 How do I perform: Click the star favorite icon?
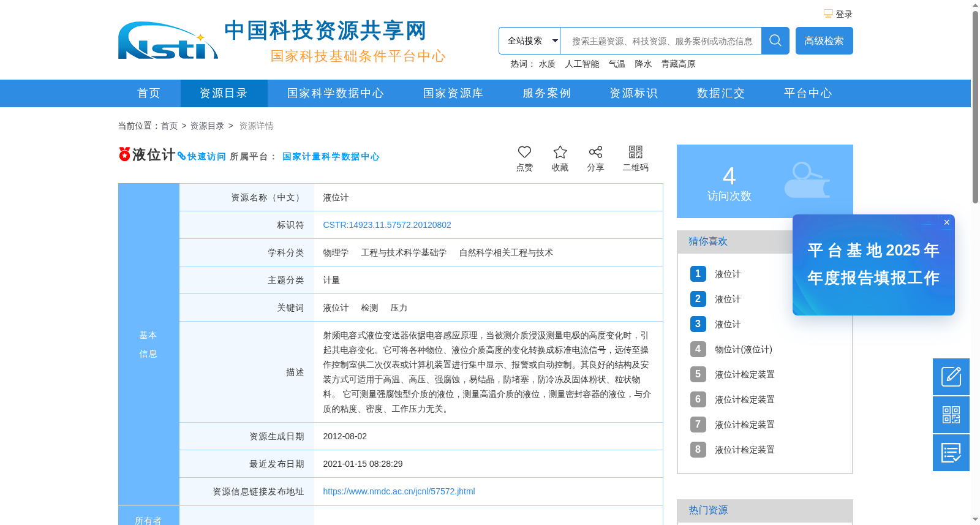(x=560, y=152)
